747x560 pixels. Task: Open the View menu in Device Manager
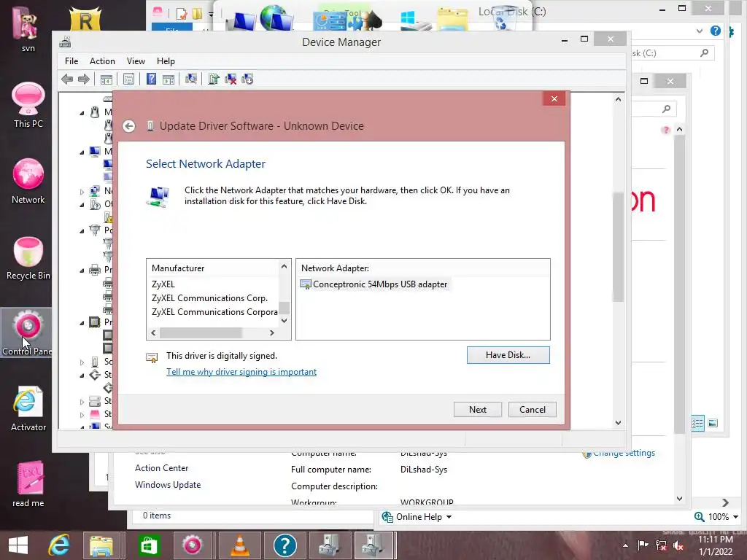[136, 61]
